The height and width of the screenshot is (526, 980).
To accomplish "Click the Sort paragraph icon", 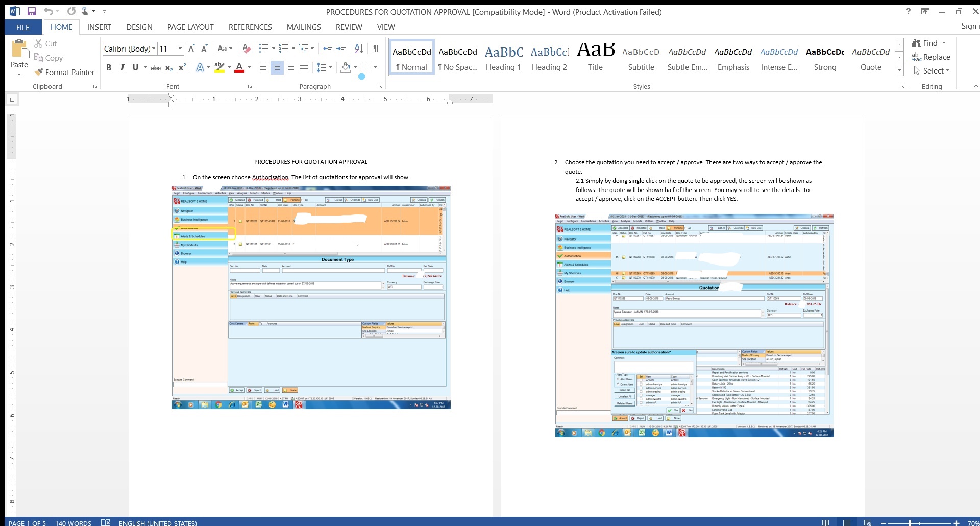I will coord(359,49).
